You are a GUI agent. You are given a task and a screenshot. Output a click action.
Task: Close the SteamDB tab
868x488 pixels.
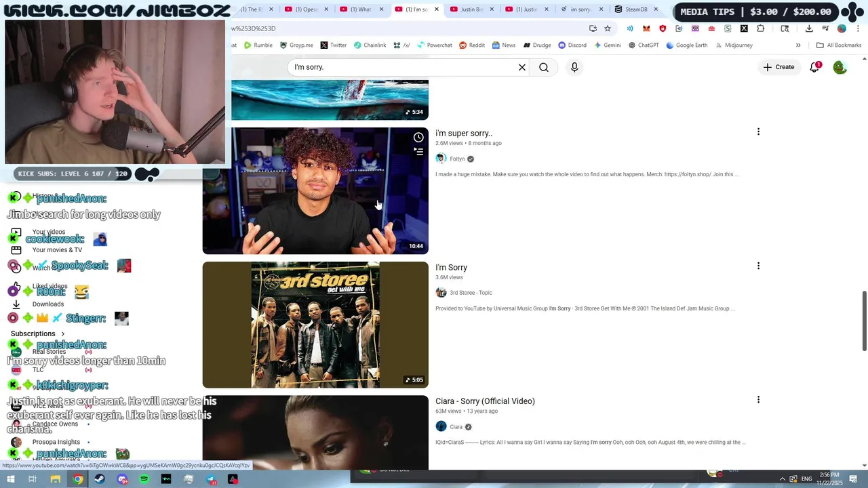(x=656, y=9)
